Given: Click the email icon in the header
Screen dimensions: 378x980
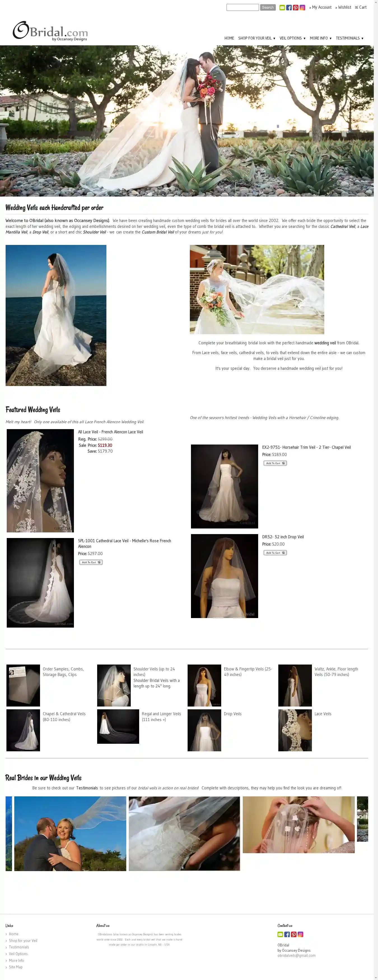Looking at the screenshot, I should (282, 8).
